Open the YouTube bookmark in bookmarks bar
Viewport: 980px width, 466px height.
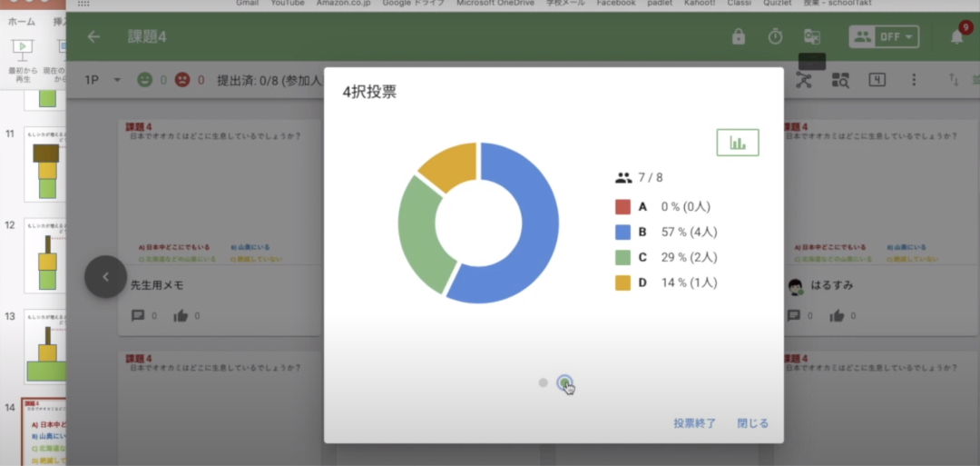(288, 4)
